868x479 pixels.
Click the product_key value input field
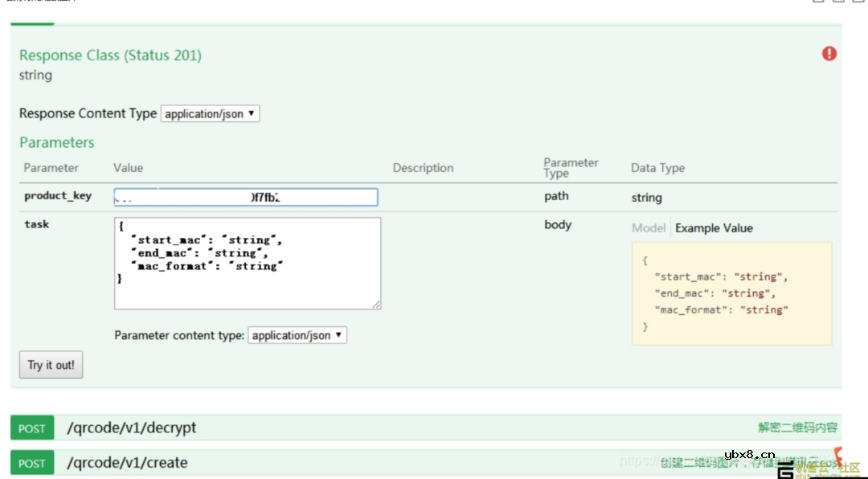[246, 198]
